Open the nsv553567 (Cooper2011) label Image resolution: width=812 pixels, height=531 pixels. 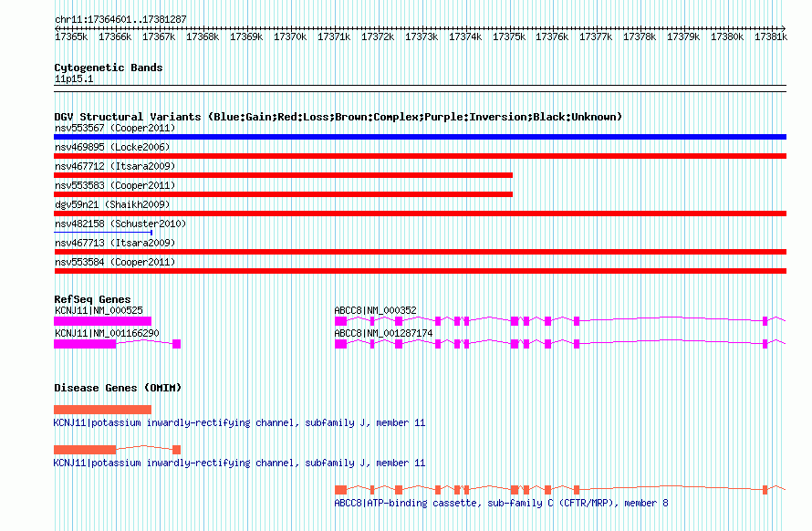(115, 128)
